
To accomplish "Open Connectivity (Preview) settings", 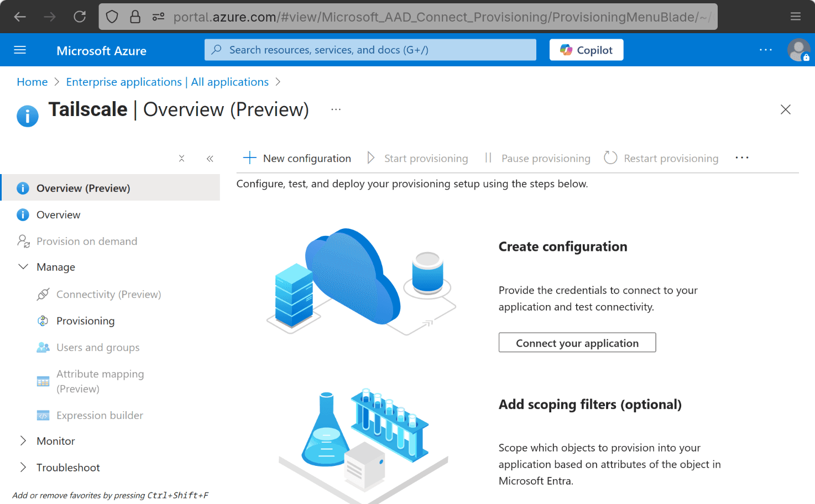I will (108, 294).
